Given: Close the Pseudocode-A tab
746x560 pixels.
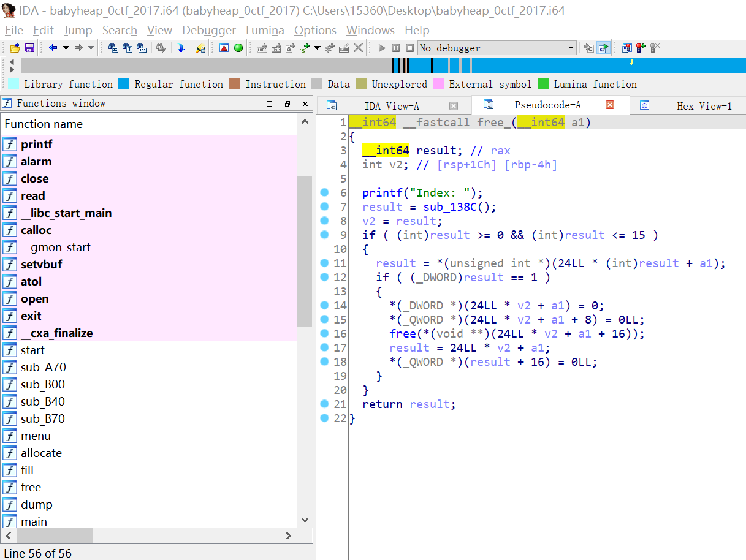Looking at the screenshot, I should (609, 105).
